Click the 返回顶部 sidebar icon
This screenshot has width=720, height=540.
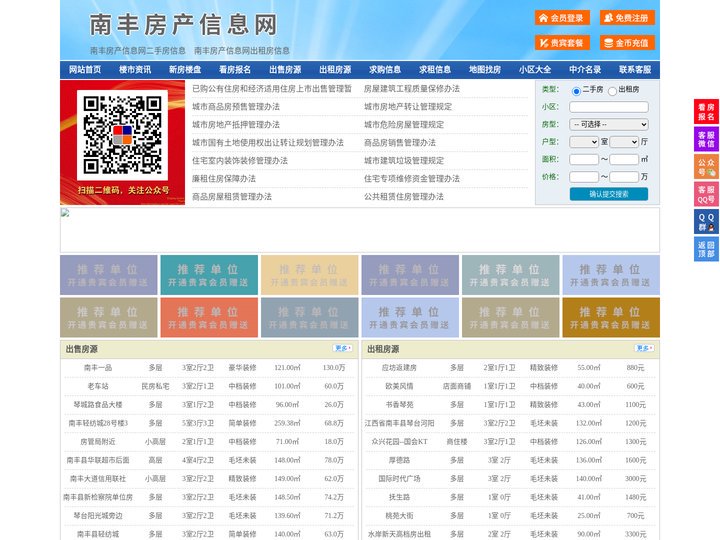coord(706,249)
